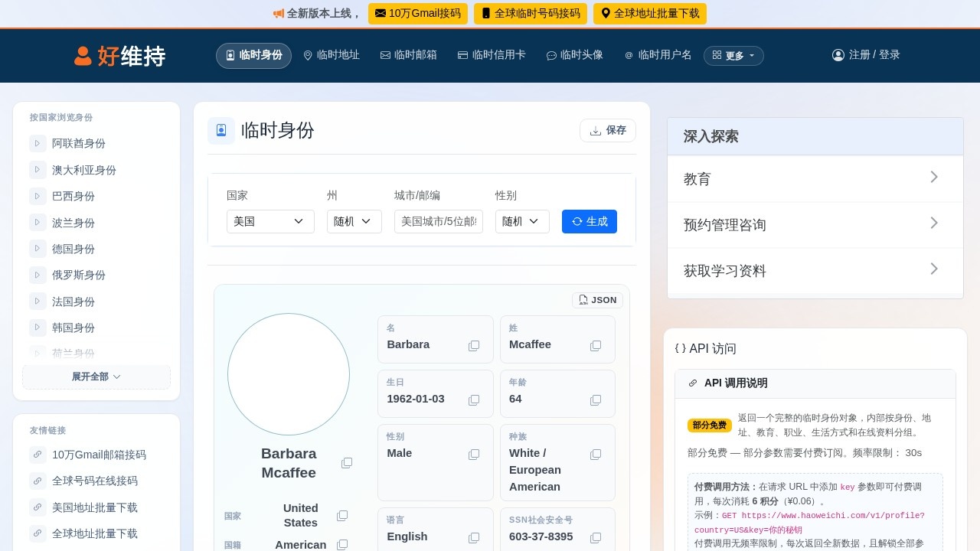Image resolution: width=980 pixels, height=551 pixels.
Task: Copy the nationality value American
Action: tap(342, 545)
